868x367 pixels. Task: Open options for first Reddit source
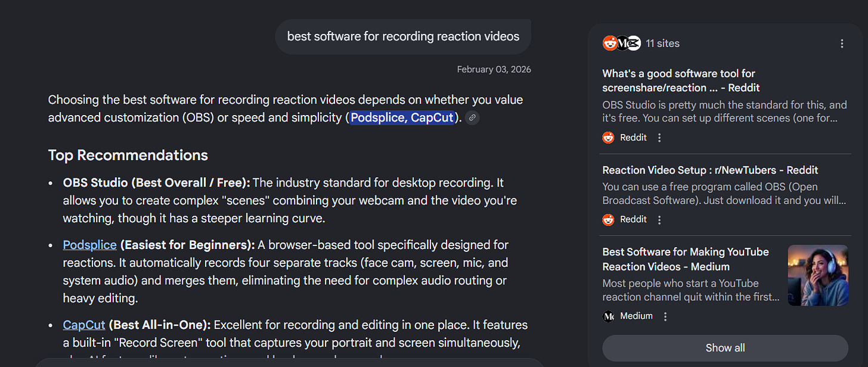(659, 138)
